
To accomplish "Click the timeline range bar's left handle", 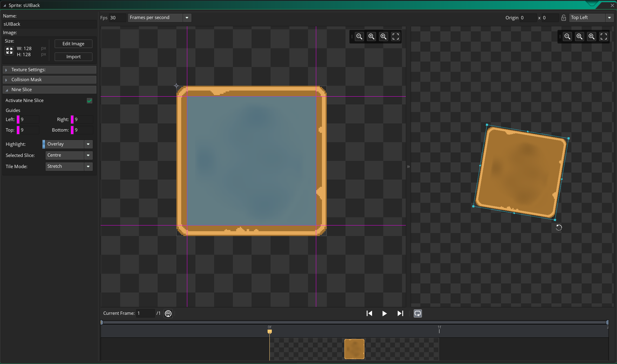I will pyautogui.click(x=102, y=322).
